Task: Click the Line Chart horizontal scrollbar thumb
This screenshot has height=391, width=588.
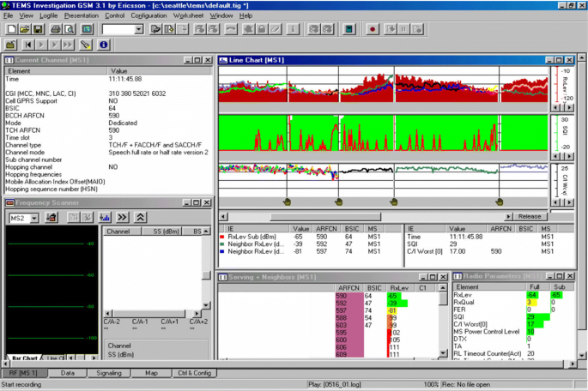Action: point(325,216)
